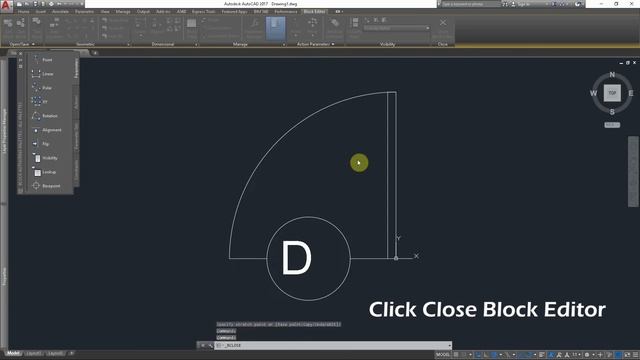
Task: Add a new layout with plus button
Action: [71, 353]
